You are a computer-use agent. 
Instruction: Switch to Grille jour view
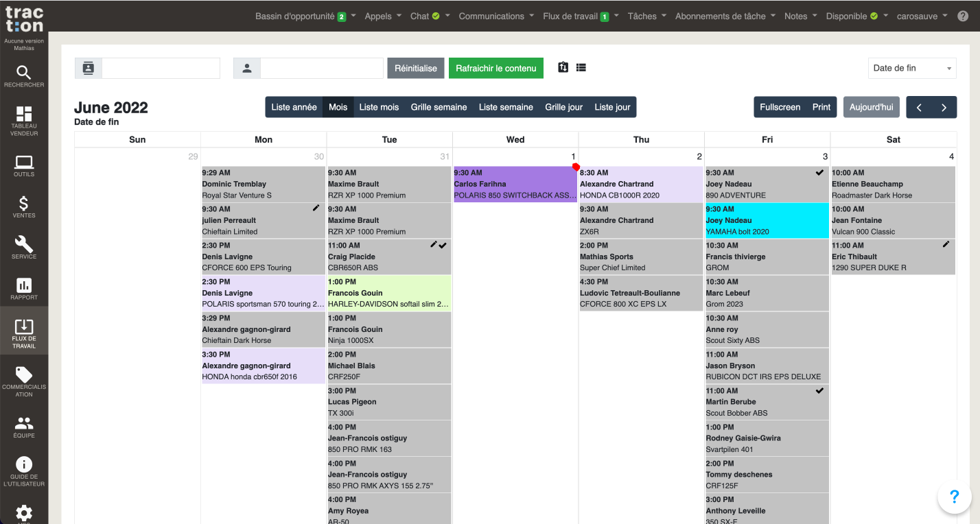point(564,107)
